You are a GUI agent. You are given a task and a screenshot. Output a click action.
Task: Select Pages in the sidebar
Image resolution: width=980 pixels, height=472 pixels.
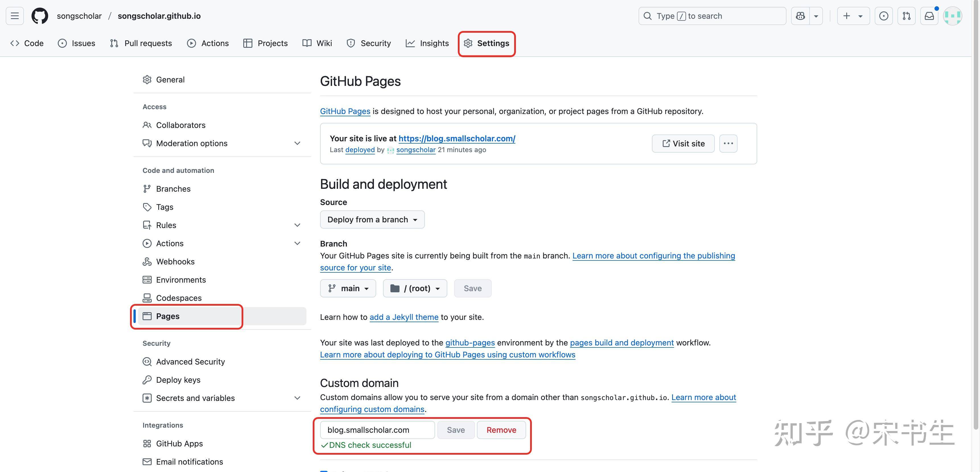click(222, 316)
